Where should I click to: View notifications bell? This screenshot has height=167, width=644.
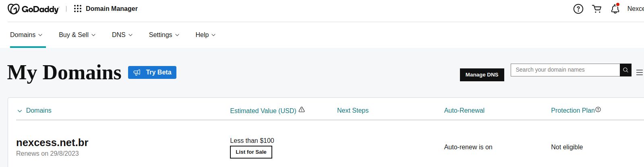click(615, 9)
